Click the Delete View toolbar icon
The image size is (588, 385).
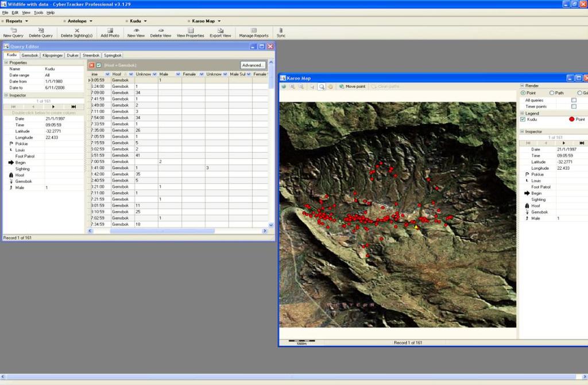[161, 33]
